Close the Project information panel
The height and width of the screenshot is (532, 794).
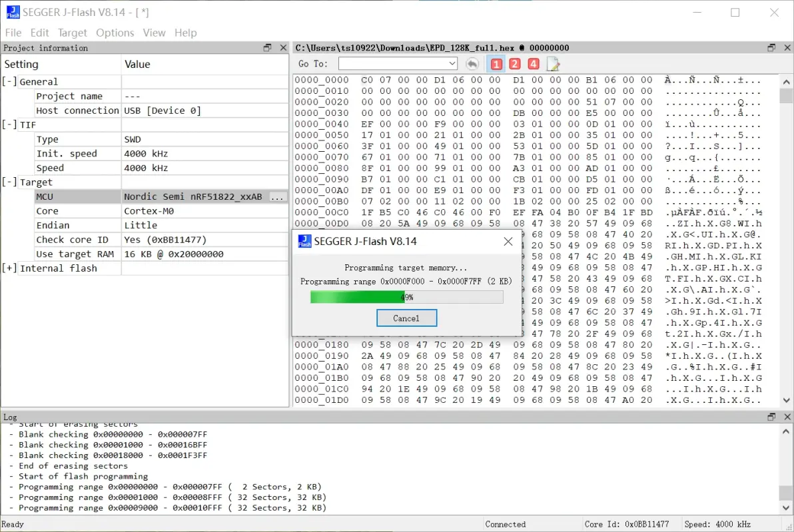click(x=283, y=47)
